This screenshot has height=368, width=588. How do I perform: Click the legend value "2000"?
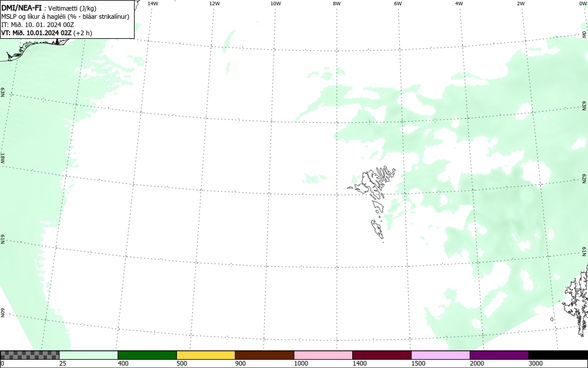point(477,363)
